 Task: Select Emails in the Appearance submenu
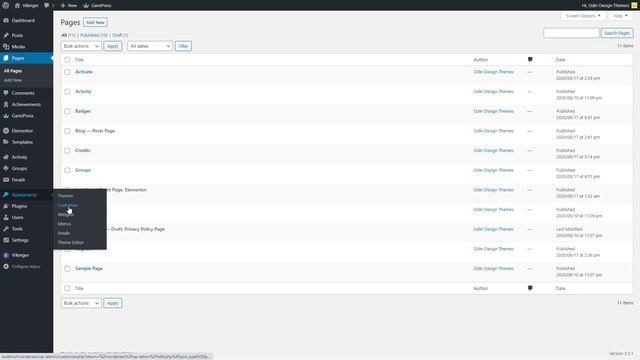[x=64, y=233]
